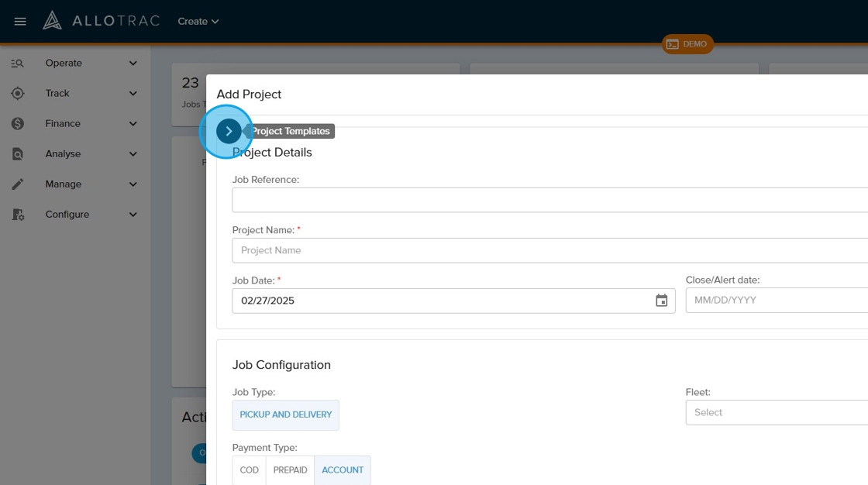Select COD payment type
Screen dimensions: 868x485
[x=249, y=470]
